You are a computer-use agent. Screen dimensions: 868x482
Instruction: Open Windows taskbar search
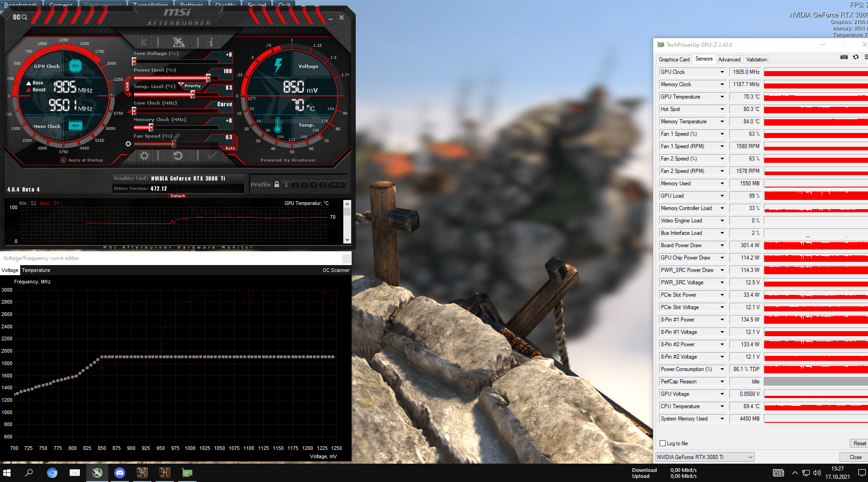29,472
